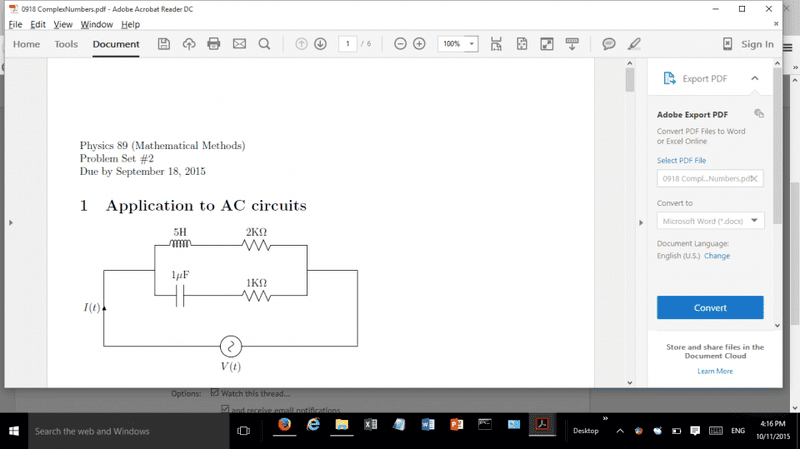Screen dimensions: 800x449
Task: Select the highlight text pen tool
Action: tap(634, 44)
